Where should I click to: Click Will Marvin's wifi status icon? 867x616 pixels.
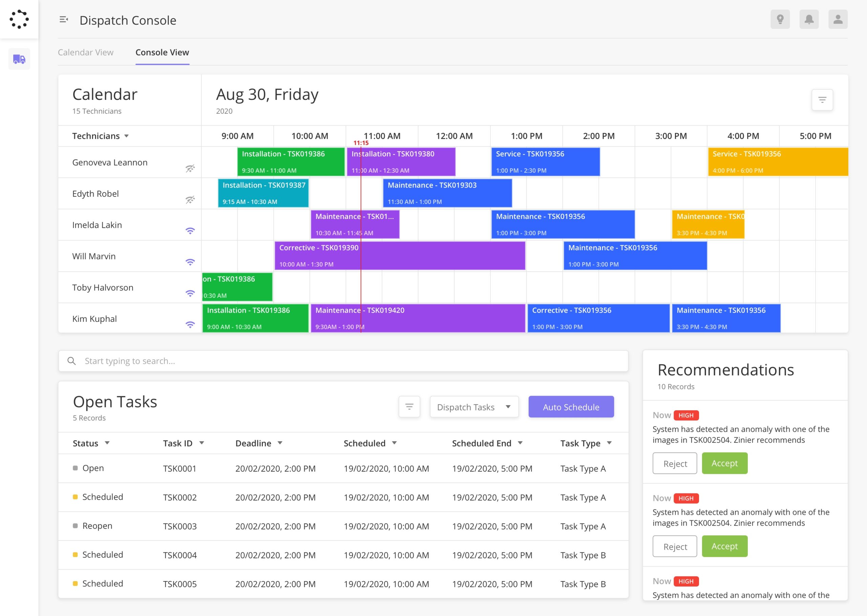click(190, 262)
